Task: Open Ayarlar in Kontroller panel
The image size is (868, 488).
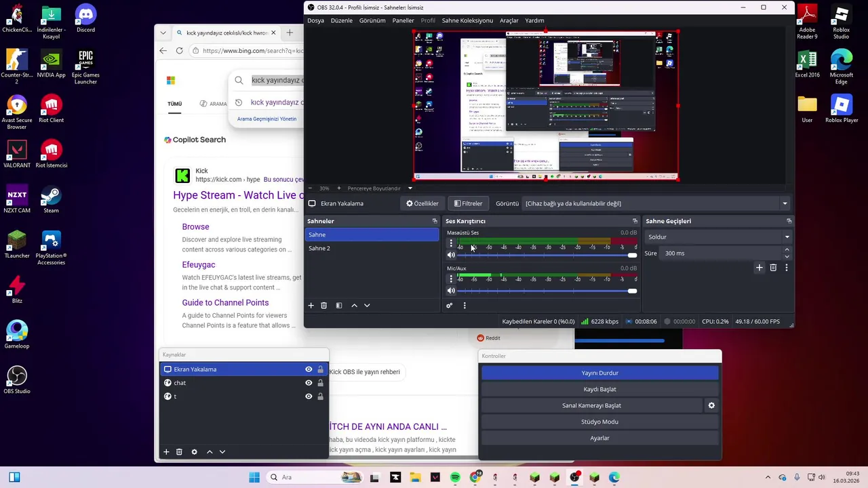Action: (599, 438)
